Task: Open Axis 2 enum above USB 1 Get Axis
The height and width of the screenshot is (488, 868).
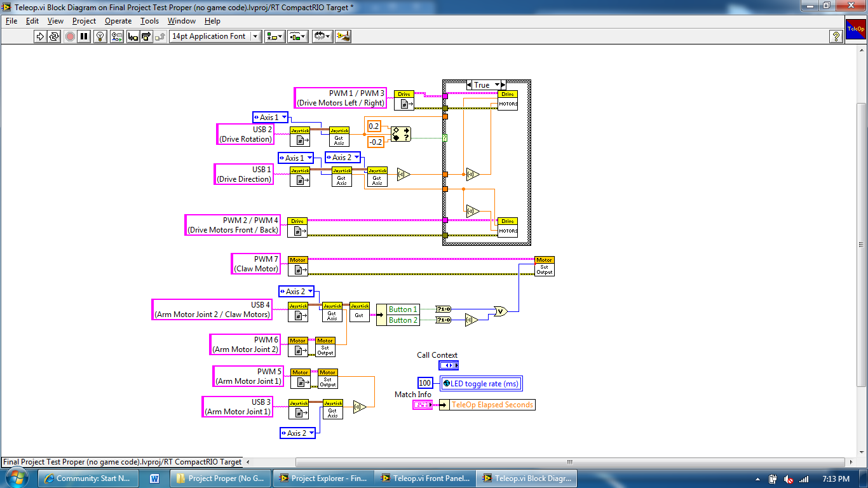Action: click(x=342, y=157)
